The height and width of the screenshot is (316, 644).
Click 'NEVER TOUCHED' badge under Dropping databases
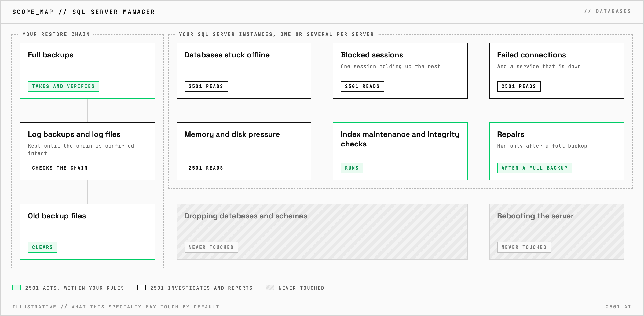point(211,247)
